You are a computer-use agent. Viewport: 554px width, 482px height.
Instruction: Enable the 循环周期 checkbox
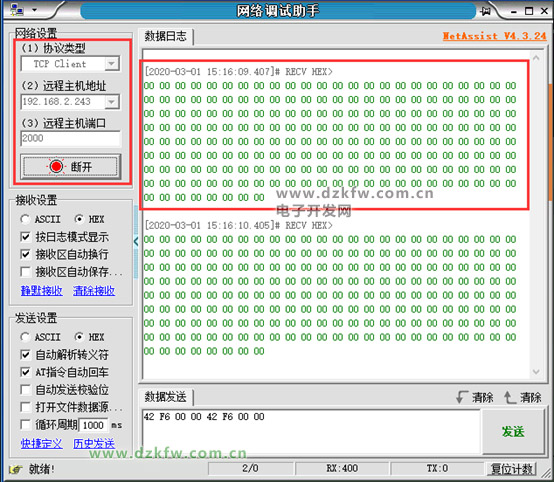[25, 424]
